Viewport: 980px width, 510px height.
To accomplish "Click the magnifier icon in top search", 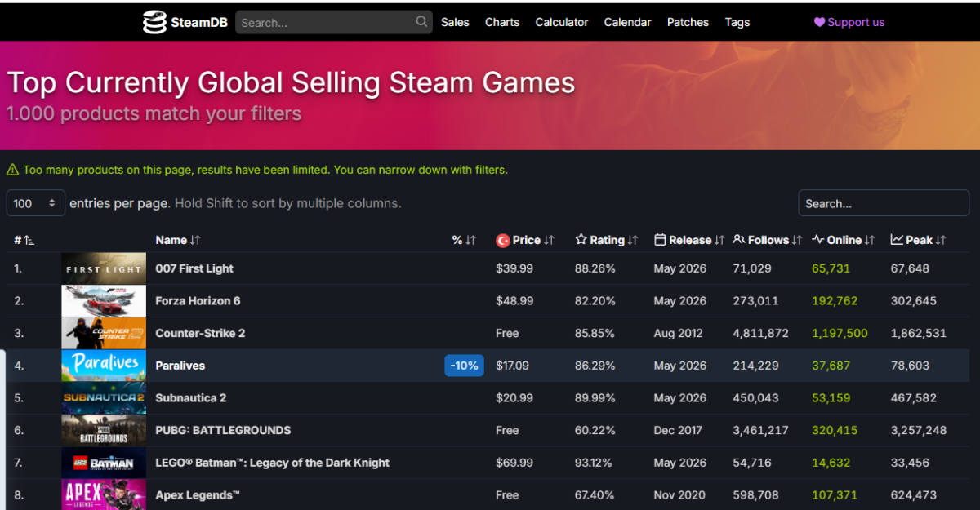I will click(x=421, y=22).
